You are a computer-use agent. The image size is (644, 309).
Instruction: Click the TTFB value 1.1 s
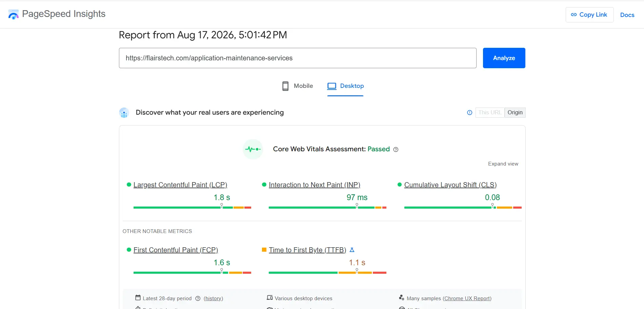pos(357,263)
